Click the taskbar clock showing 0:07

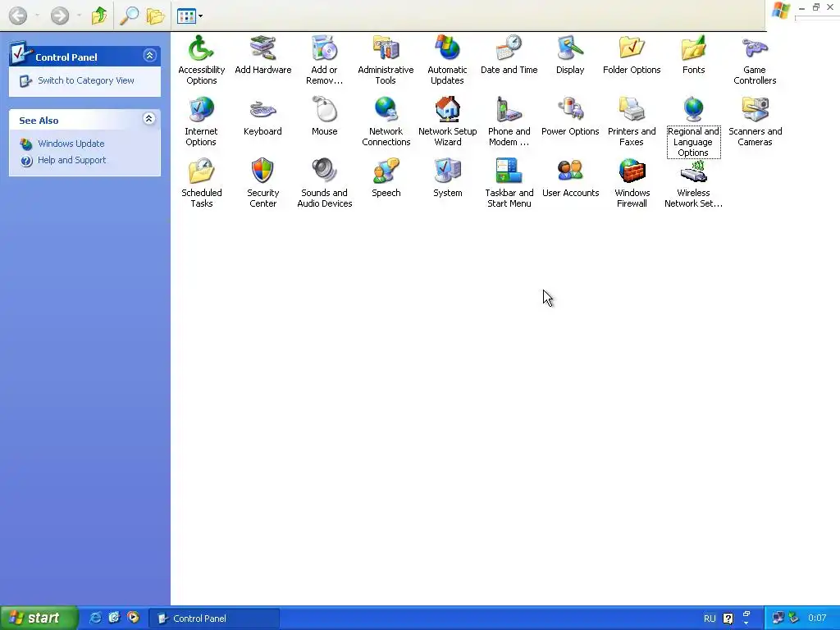817,619
